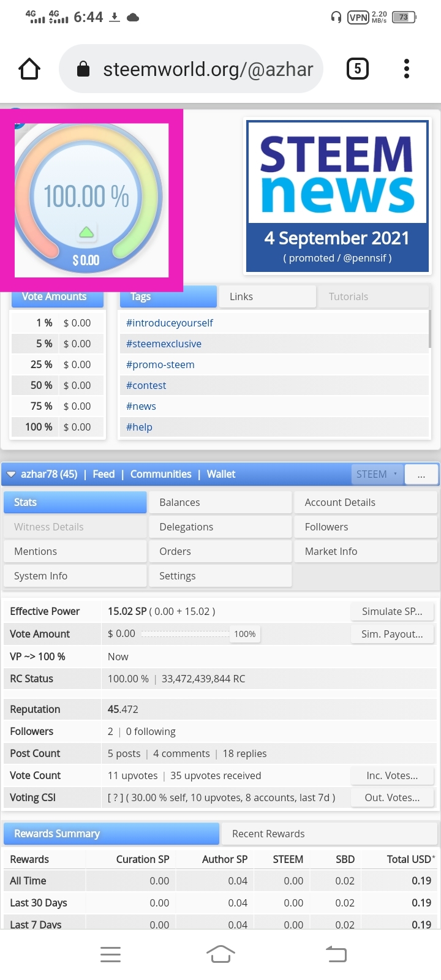The height and width of the screenshot is (980, 441).
Task: Tap the Android home navigation icon
Action: (221, 954)
